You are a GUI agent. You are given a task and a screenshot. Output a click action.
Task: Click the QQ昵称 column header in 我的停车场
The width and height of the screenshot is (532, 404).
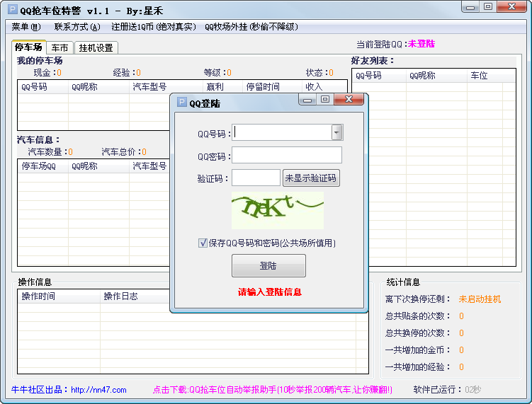98,87
